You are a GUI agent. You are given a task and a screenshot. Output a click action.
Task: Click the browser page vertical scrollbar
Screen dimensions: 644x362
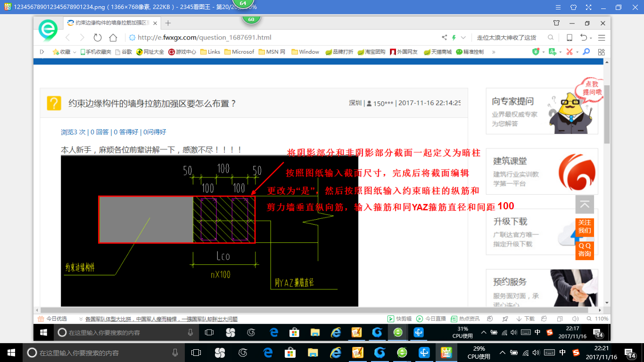607,114
